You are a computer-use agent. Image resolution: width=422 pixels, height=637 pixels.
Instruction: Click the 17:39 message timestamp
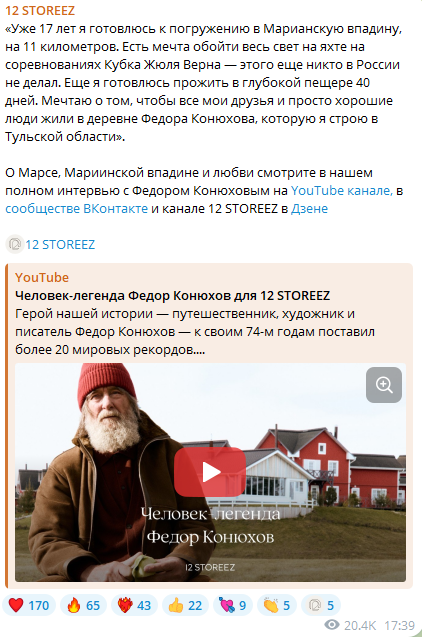pyautogui.click(x=399, y=625)
